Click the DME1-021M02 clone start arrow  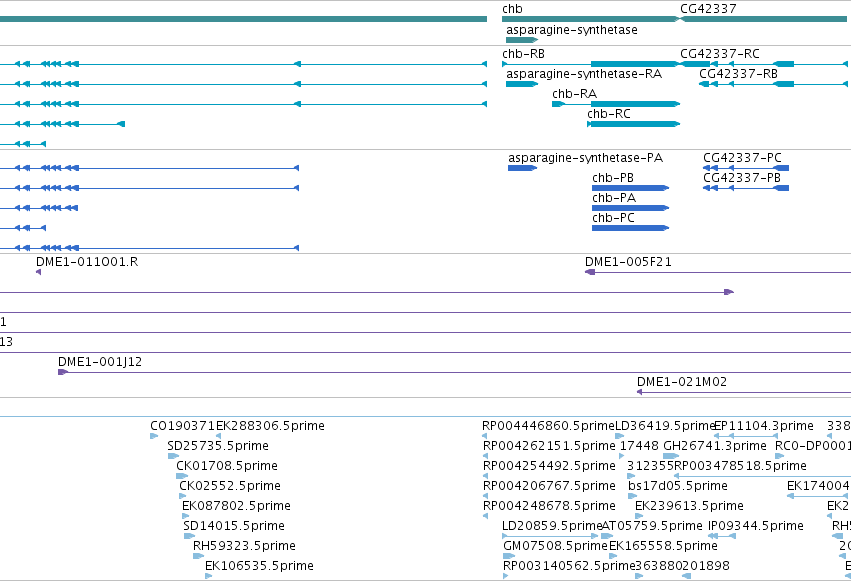click(639, 392)
